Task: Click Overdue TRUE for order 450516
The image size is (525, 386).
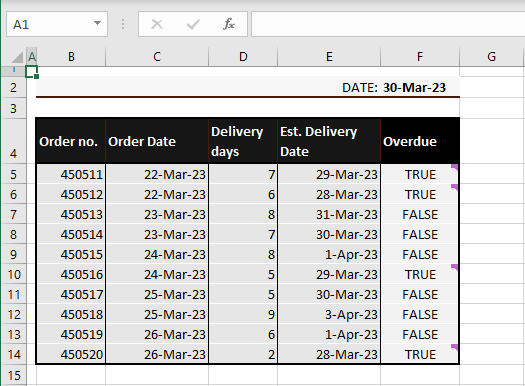Action: click(420, 275)
